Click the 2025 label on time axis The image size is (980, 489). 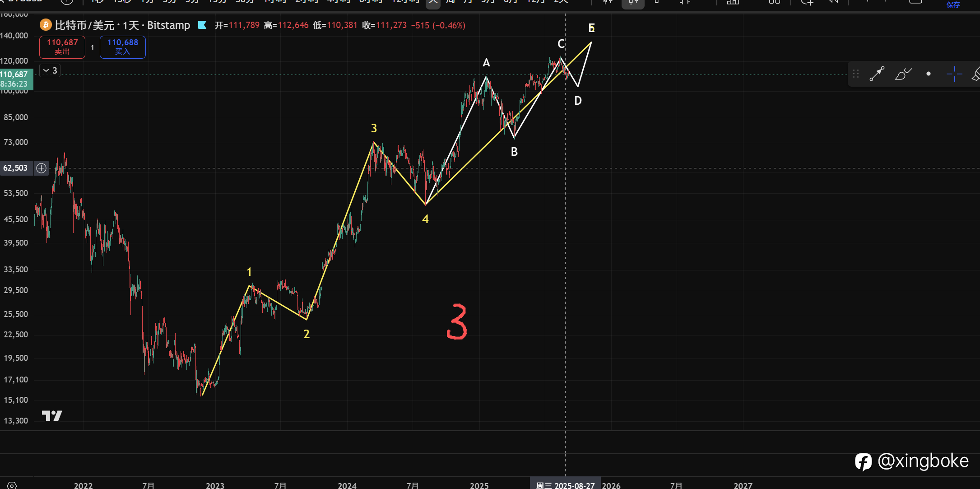[479, 485]
